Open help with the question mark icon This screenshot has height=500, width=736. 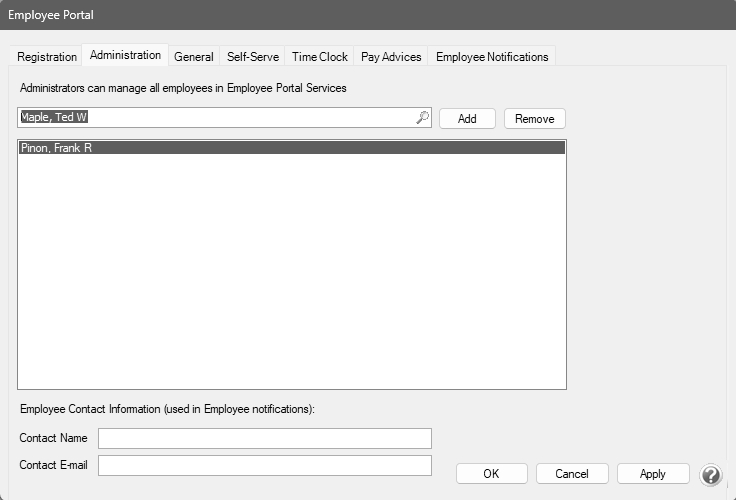coord(710,475)
